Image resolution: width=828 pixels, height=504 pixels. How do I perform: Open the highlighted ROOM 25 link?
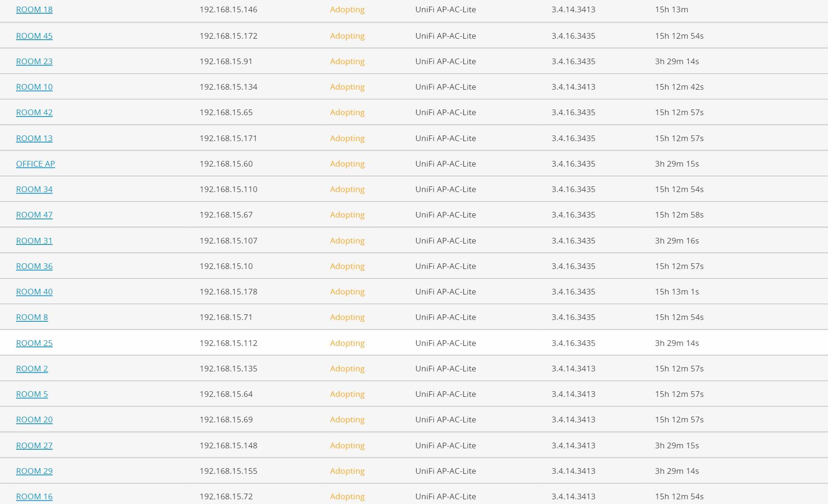coord(34,343)
